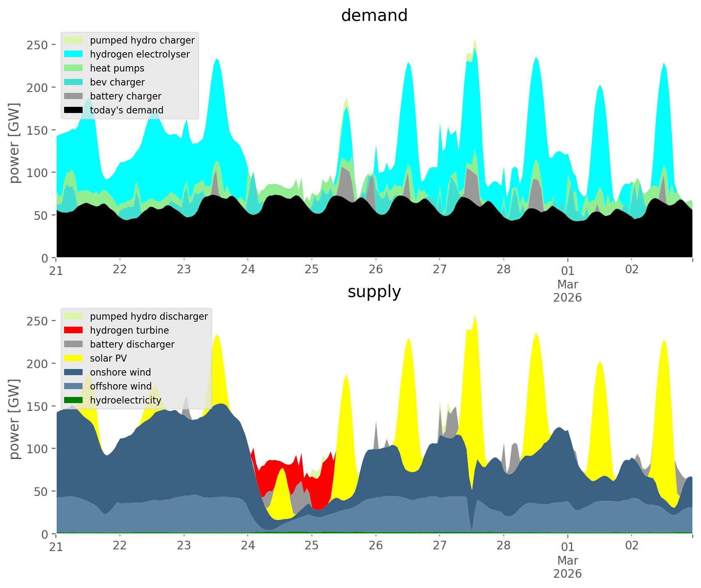
Task: Click the "Mar 2026" label under the supply chart
Action: pos(567,567)
